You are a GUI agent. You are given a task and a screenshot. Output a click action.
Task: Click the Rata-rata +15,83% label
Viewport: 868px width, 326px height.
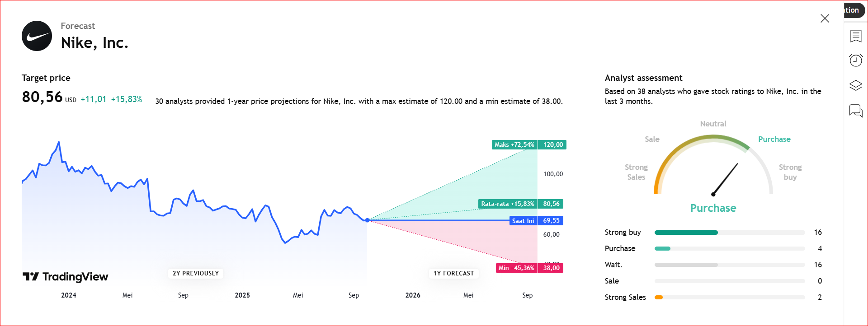click(508, 204)
